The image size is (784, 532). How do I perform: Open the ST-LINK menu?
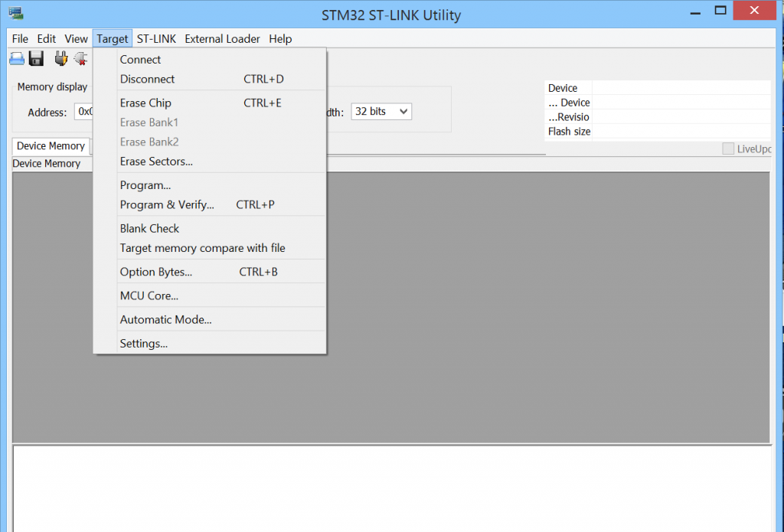(x=156, y=39)
